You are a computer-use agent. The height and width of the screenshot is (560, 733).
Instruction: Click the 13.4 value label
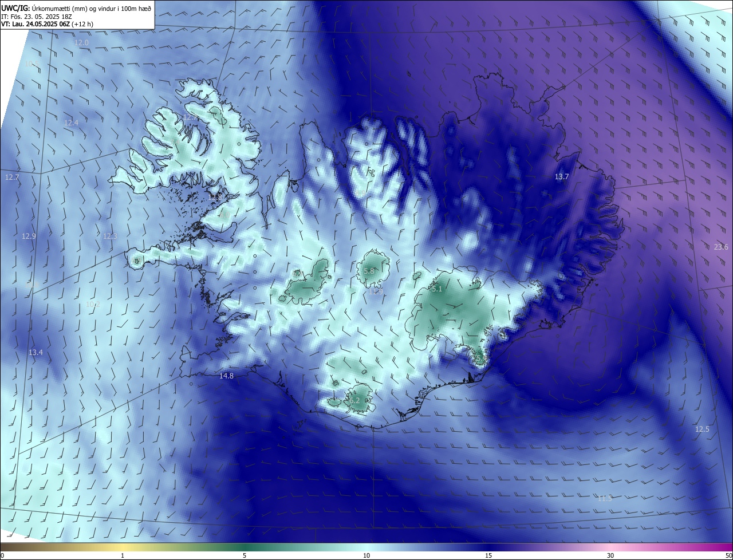[36, 352]
